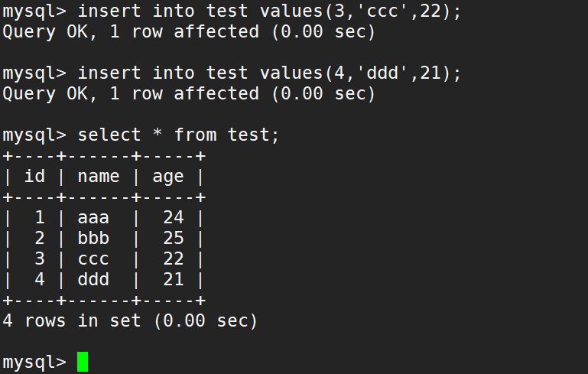Select the "age" column header
The width and height of the screenshot is (588, 374).
point(168,177)
